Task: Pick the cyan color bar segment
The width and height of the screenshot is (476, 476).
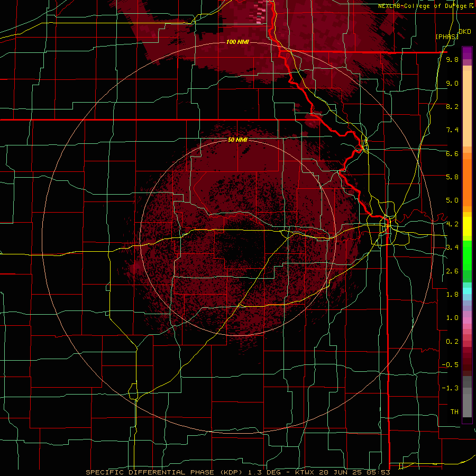Action: 467,291
